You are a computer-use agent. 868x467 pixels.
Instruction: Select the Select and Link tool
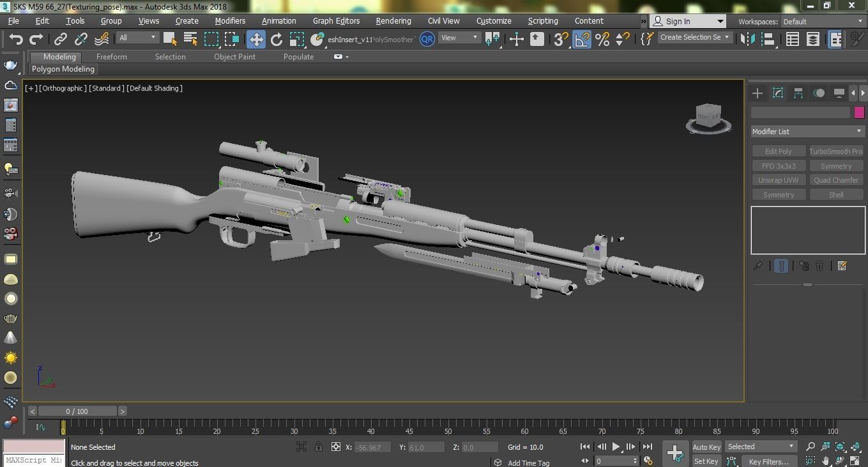click(60, 39)
